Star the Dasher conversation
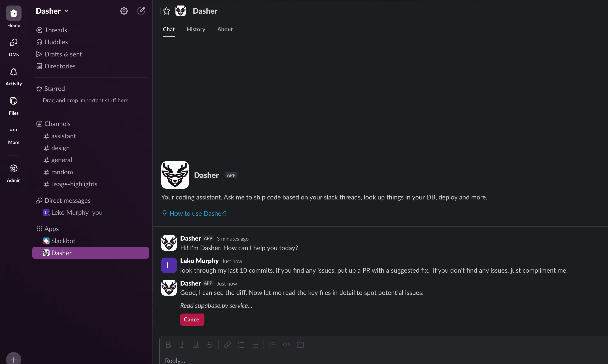 (166, 11)
